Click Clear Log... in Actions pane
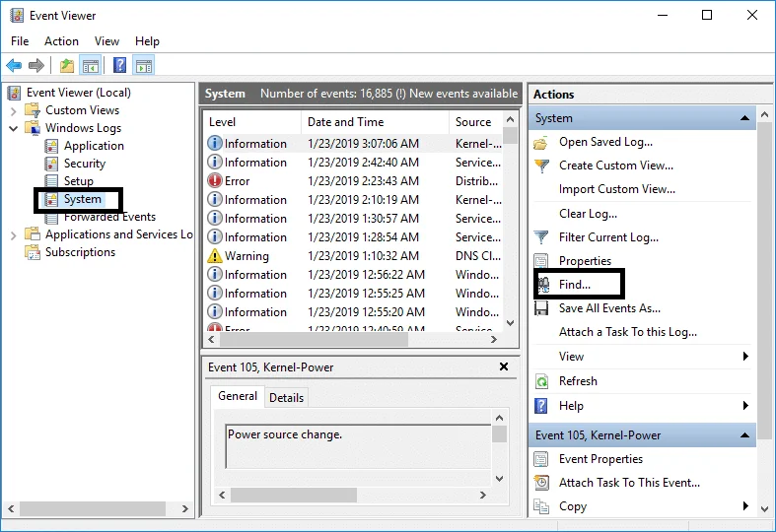This screenshot has height=532, width=776. pyautogui.click(x=588, y=214)
